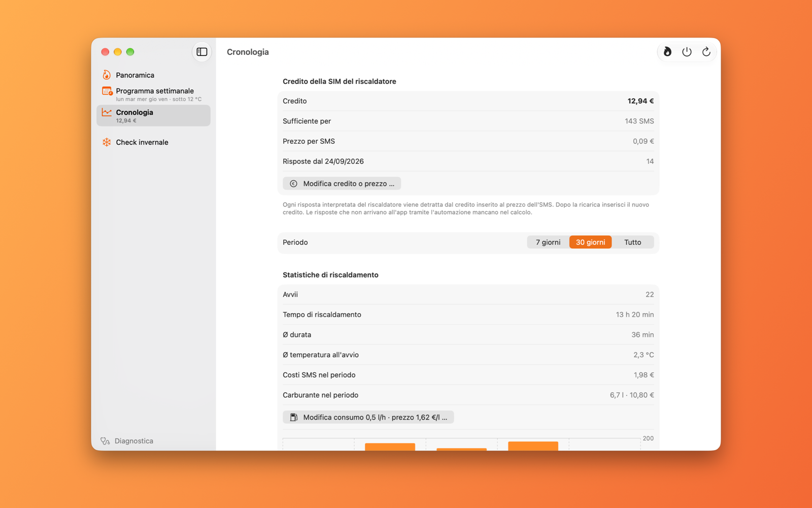Click Modifica credito o prezzo button
The height and width of the screenshot is (508, 812).
tap(342, 184)
